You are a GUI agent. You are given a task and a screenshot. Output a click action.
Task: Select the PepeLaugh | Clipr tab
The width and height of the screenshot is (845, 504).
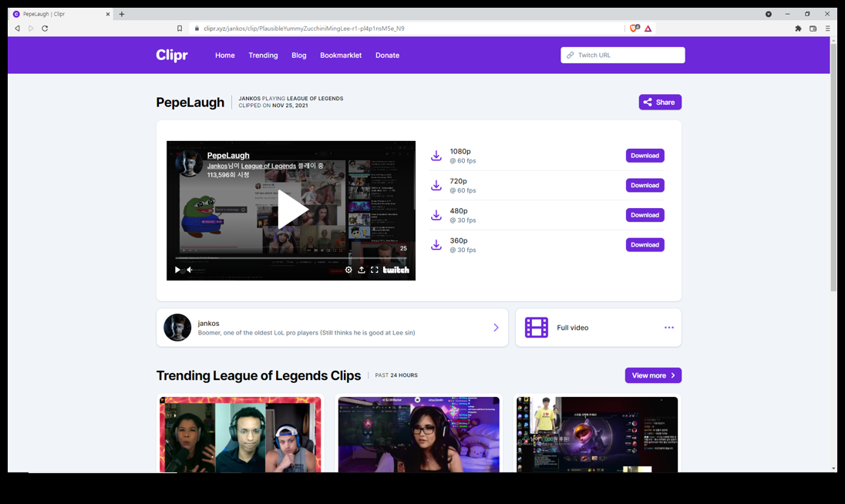point(62,14)
